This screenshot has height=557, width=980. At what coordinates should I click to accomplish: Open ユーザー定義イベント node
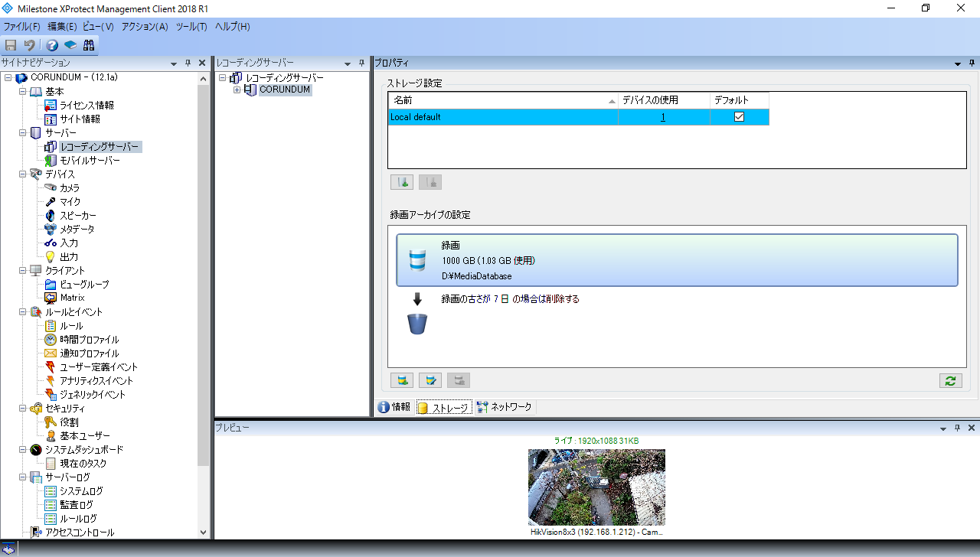point(99,367)
